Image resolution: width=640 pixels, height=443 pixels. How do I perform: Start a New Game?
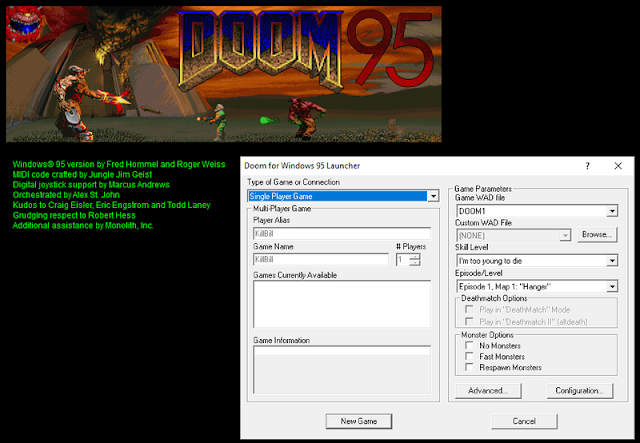click(x=359, y=421)
